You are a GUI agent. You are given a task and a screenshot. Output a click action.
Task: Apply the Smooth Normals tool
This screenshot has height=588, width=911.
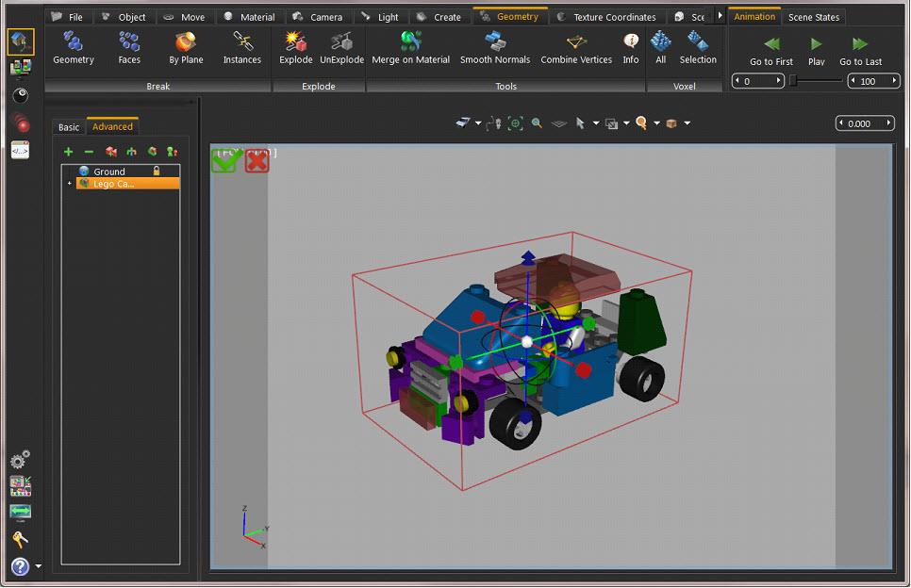tap(495, 48)
